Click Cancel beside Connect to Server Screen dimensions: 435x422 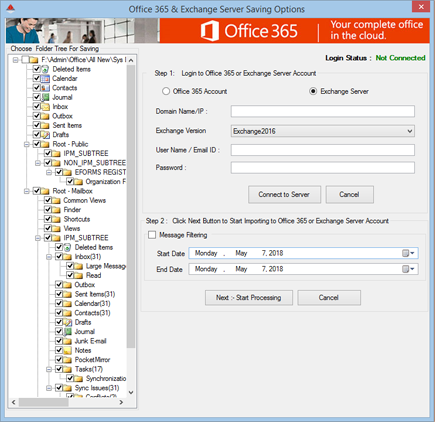349,194
